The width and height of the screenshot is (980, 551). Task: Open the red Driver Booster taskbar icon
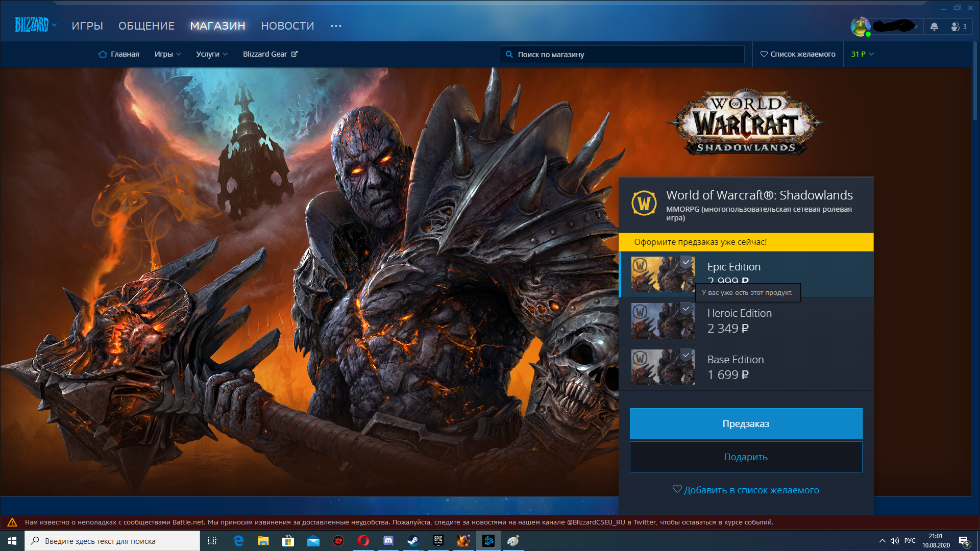point(338,541)
